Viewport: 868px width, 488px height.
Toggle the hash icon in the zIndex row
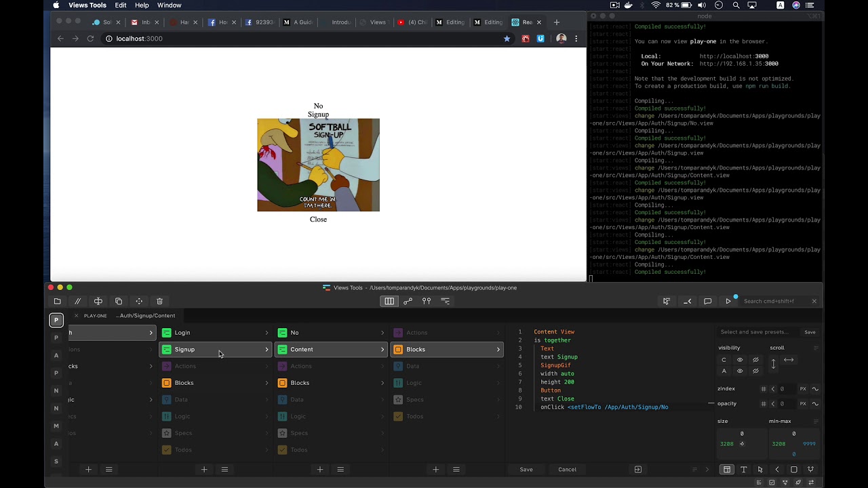(764, 389)
